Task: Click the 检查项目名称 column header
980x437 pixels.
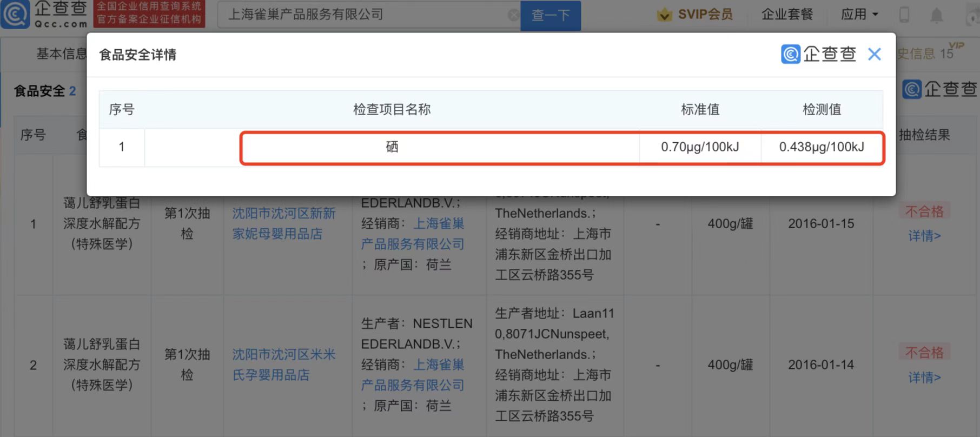Action: [392, 109]
